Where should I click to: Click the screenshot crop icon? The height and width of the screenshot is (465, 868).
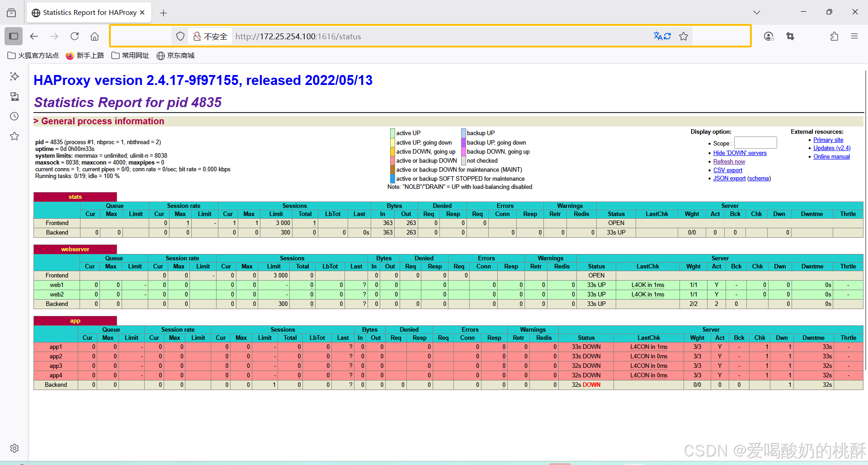(790, 36)
